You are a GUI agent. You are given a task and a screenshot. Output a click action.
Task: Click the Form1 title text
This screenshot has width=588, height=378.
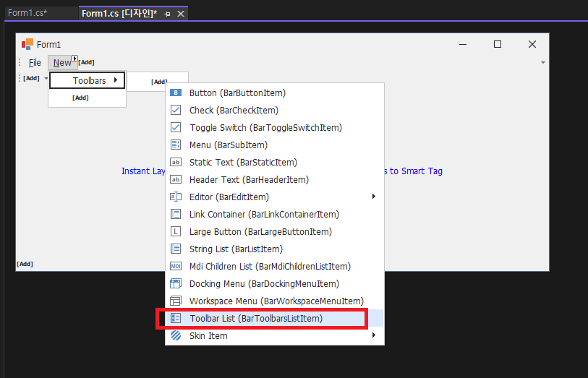click(48, 45)
